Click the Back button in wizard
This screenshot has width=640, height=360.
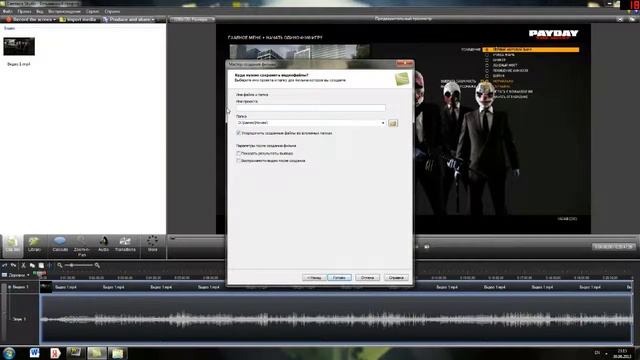tap(314, 278)
